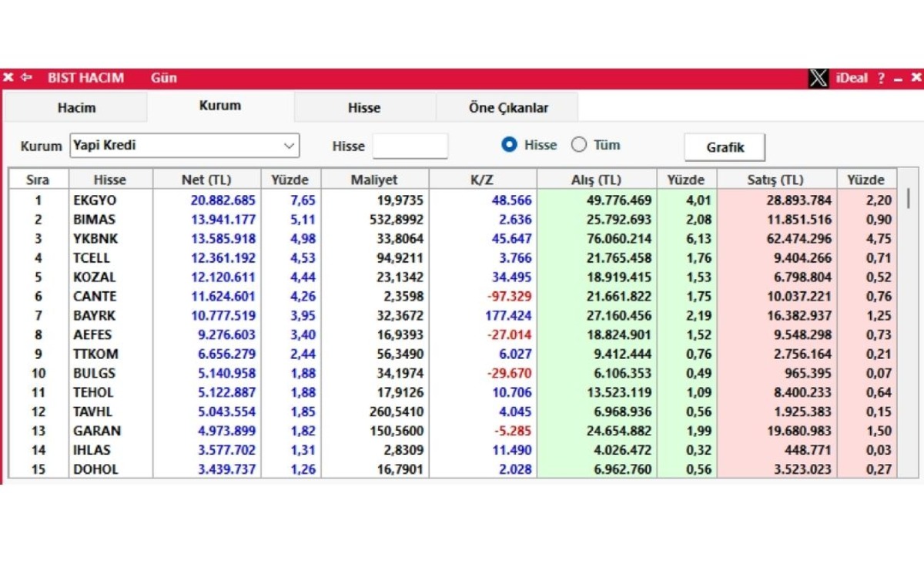The image size is (924, 578).
Task: Sort by the K/Z column header
Action: [482, 180]
